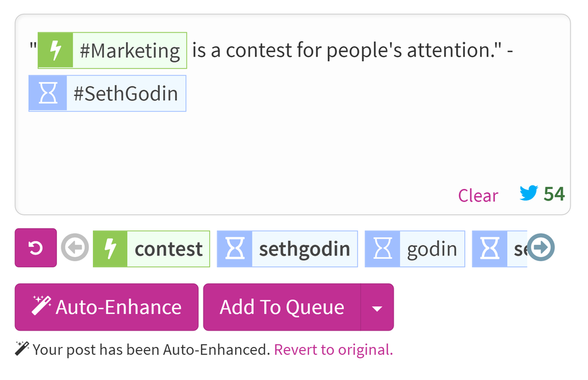Click the lightning icon on contest suggestion
This screenshot has height=380, width=588.
(110, 249)
